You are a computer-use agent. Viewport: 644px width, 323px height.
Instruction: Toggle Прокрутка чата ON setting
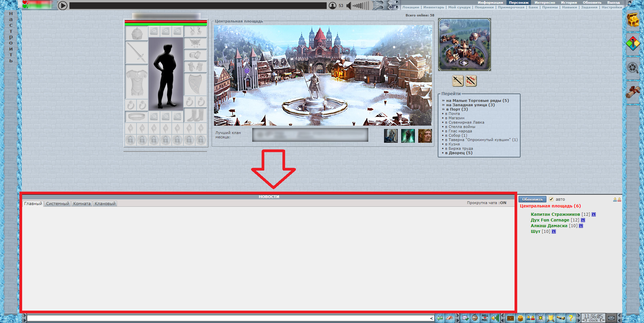point(487,203)
